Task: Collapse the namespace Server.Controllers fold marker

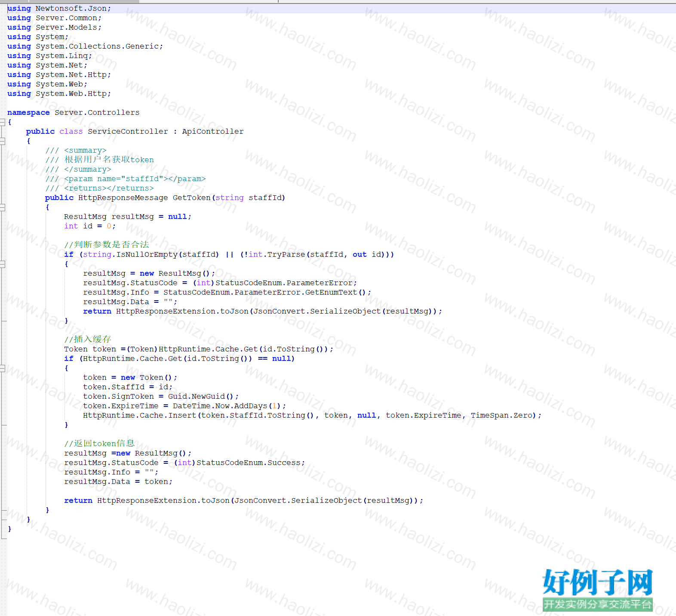Action: [2, 122]
